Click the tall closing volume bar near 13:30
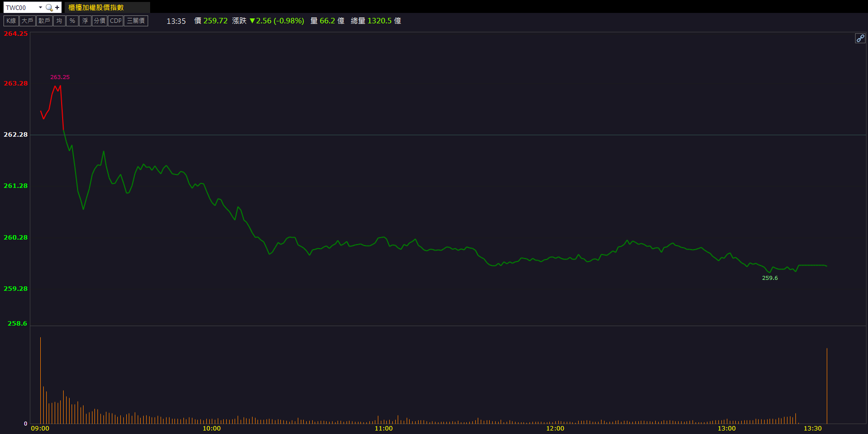 pyautogui.click(x=827, y=386)
